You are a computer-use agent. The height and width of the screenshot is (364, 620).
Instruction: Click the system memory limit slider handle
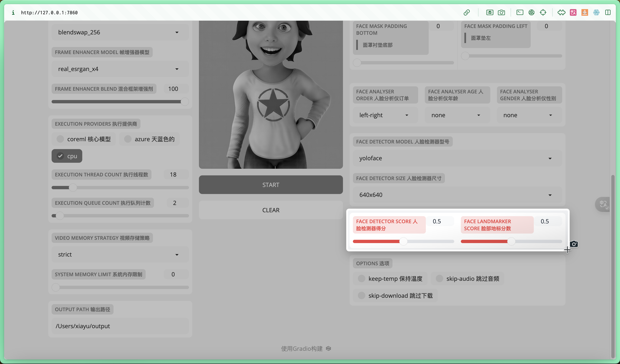(56, 287)
